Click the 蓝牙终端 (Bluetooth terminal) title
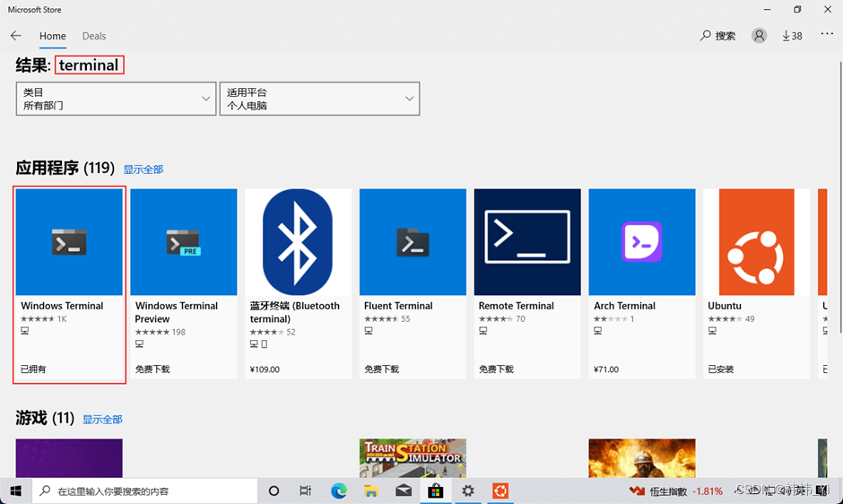The image size is (843, 504). point(295,312)
